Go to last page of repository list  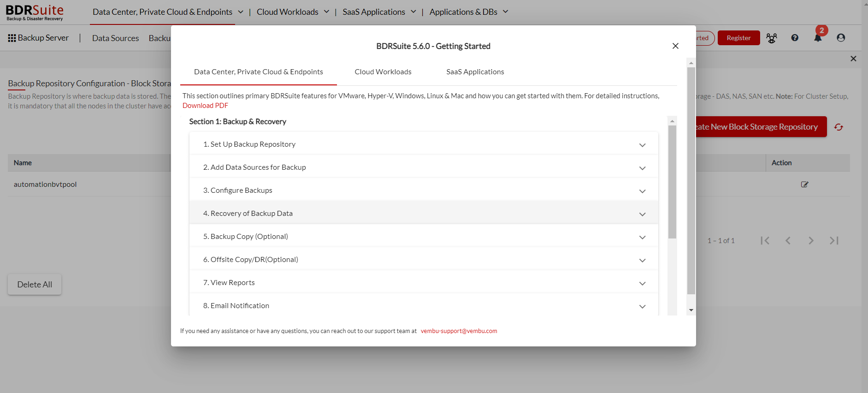(834, 240)
